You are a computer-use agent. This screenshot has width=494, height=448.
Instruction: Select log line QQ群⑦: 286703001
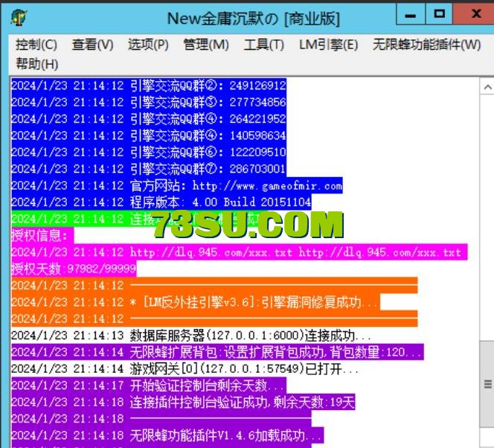point(149,169)
